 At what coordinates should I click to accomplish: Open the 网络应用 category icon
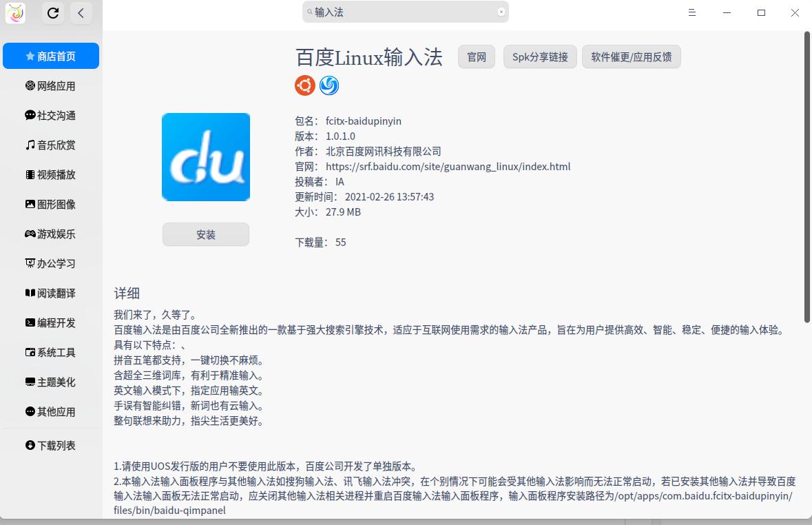point(29,85)
